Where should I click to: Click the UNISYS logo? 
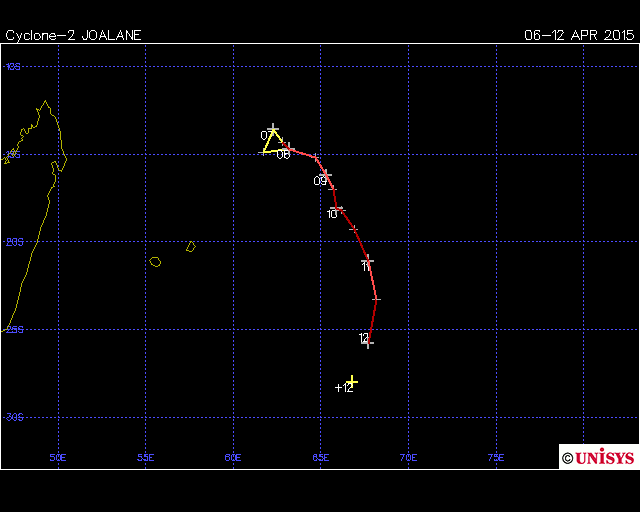pos(598,457)
